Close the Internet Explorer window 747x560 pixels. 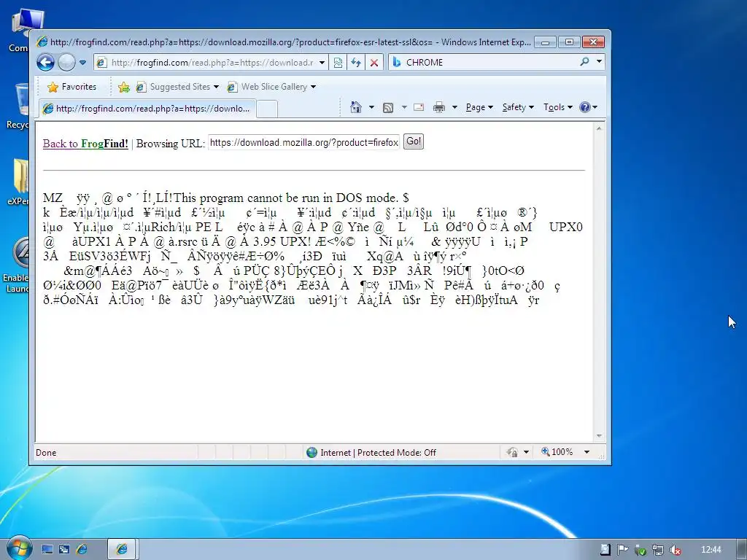pyautogui.click(x=594, y=42)
